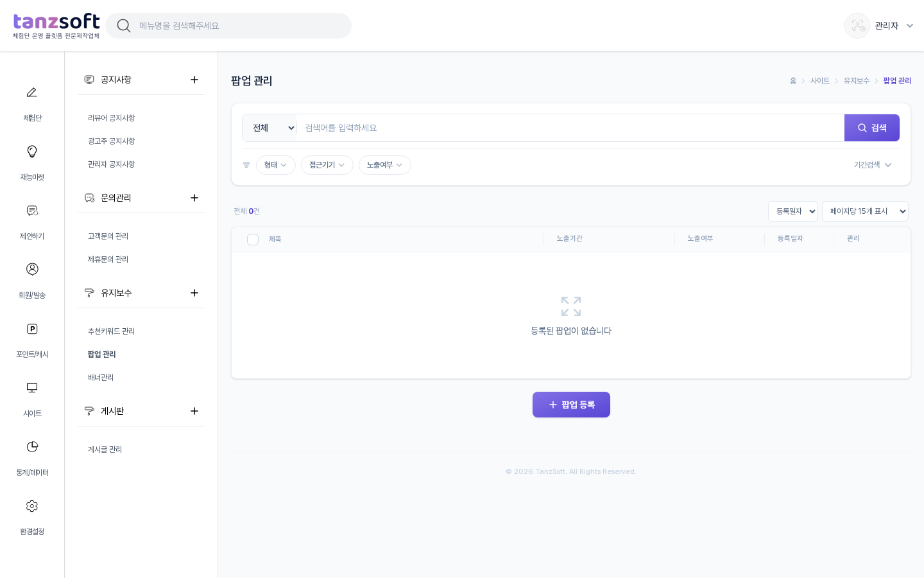This screenshot has height=578, width=924.
Task: Open the 등록일자 sort dropdown
Action: 793,211
